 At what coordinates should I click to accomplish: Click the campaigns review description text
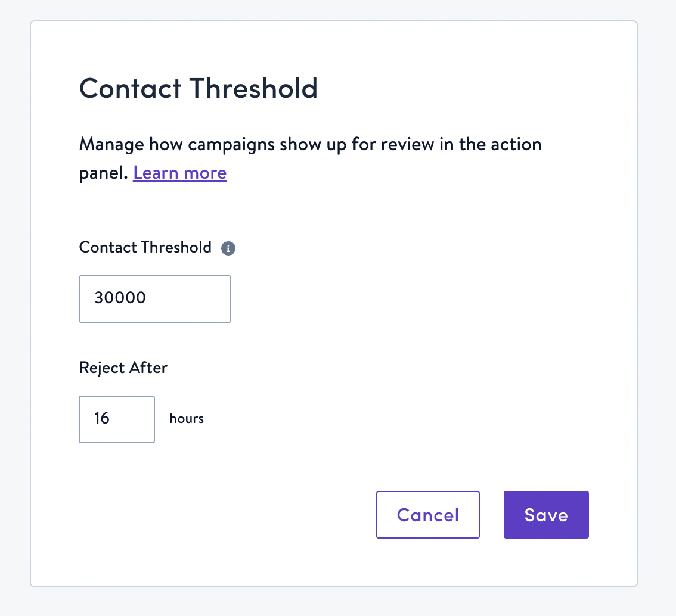(x=310, y=144)
